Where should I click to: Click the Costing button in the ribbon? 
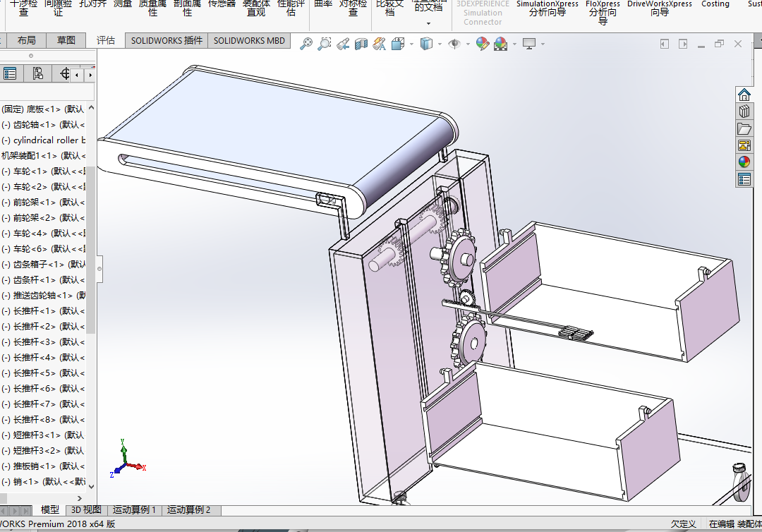coord(715,4)
